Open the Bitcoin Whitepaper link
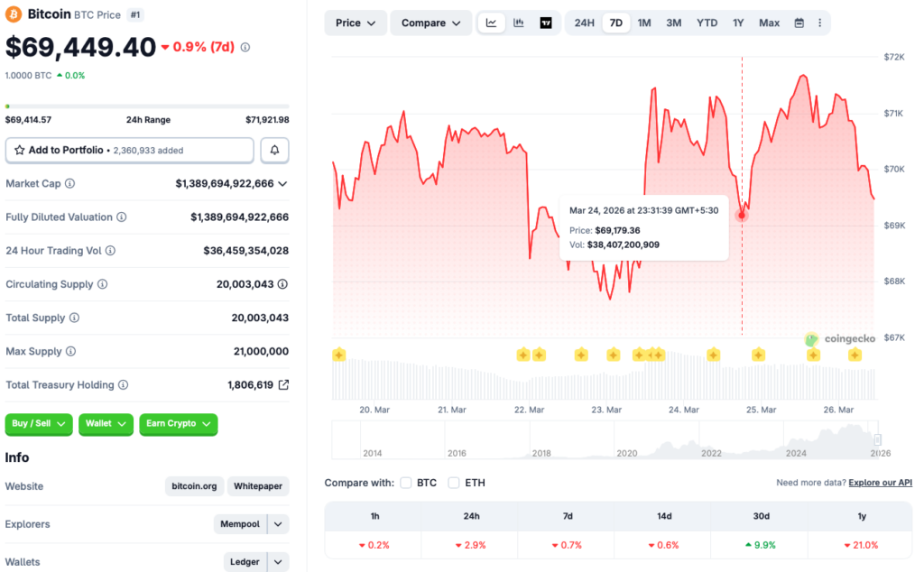 point(258,486)
